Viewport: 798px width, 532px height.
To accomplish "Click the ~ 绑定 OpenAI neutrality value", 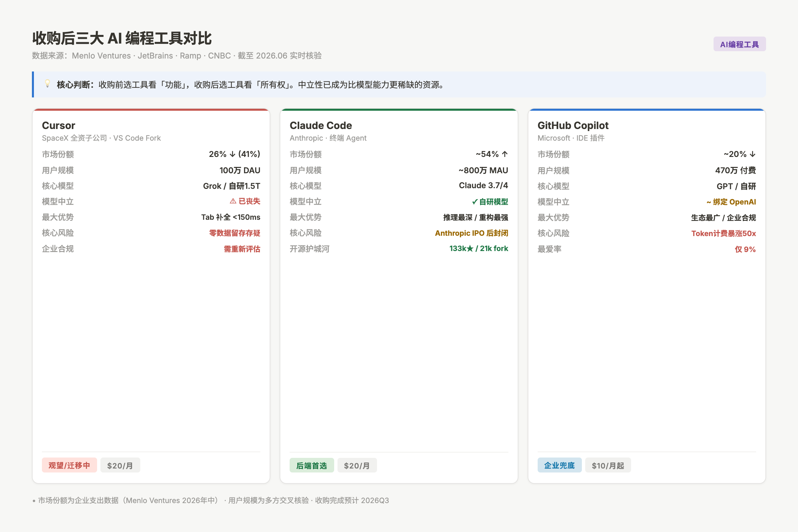I will 731,202.
